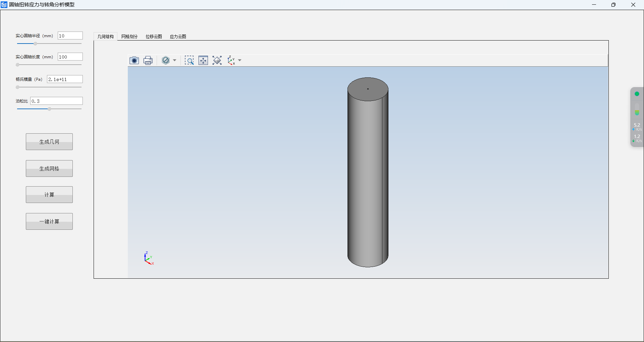Click the Young's modulus field 2.1e+11
Screen dimensions: 644x342
point(65,79)
